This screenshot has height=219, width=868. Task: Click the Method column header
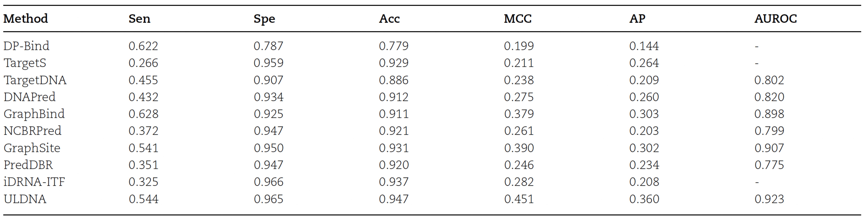click(26, 19)
